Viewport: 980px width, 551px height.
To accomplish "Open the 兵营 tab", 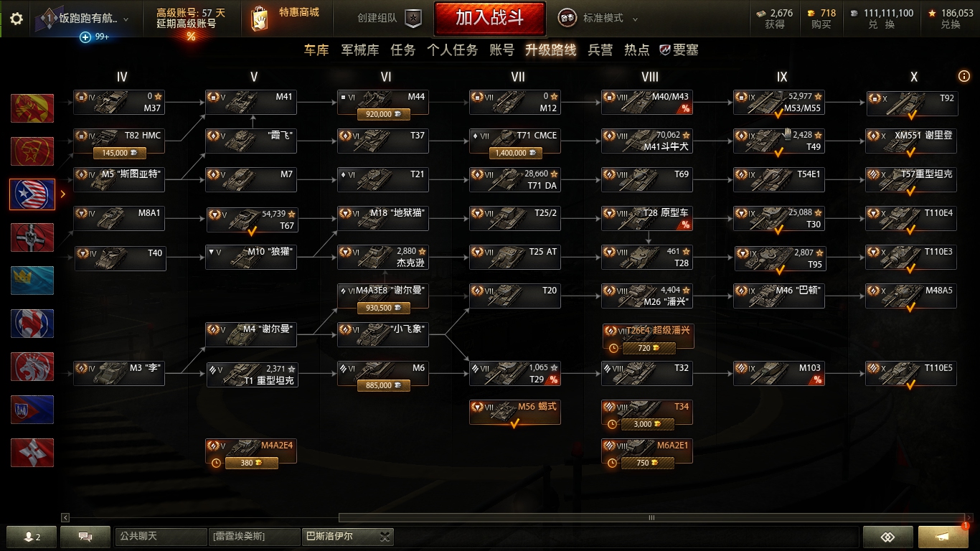I will pyautogui.click(x=600, y=50).
